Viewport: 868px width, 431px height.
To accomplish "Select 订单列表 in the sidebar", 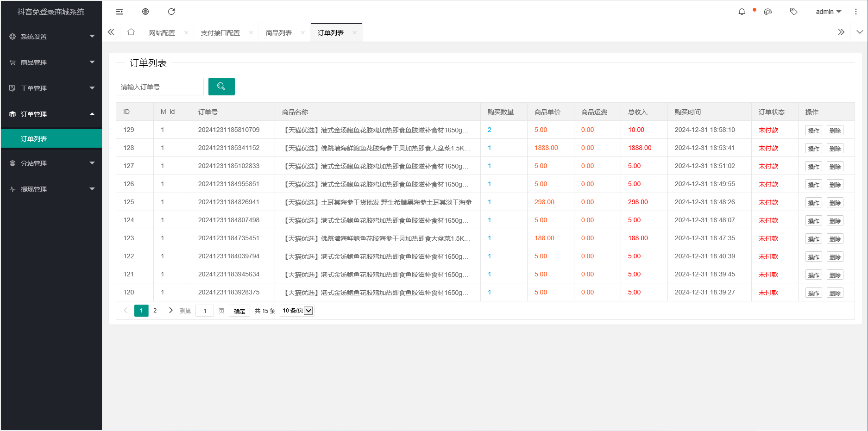I will (51, 138).
